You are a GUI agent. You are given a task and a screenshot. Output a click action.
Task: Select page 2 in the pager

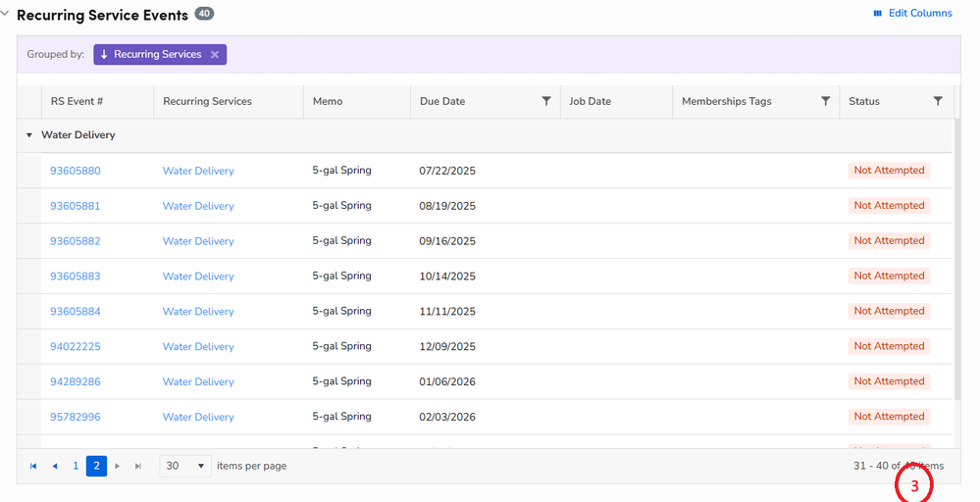click(97, 466)
